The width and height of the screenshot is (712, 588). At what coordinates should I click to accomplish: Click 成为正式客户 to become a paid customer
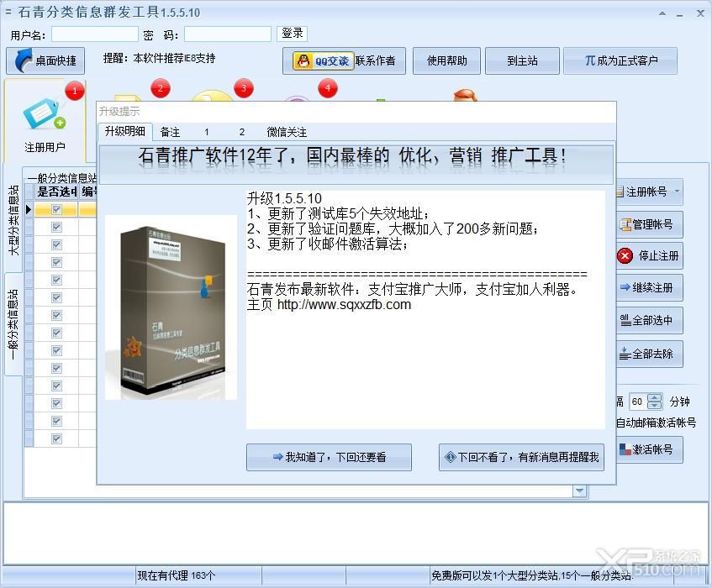coord(620,60)
